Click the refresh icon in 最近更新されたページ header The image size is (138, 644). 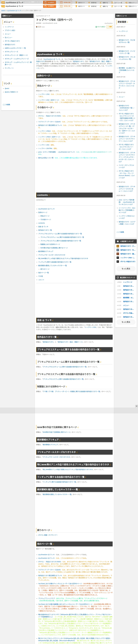118,277
